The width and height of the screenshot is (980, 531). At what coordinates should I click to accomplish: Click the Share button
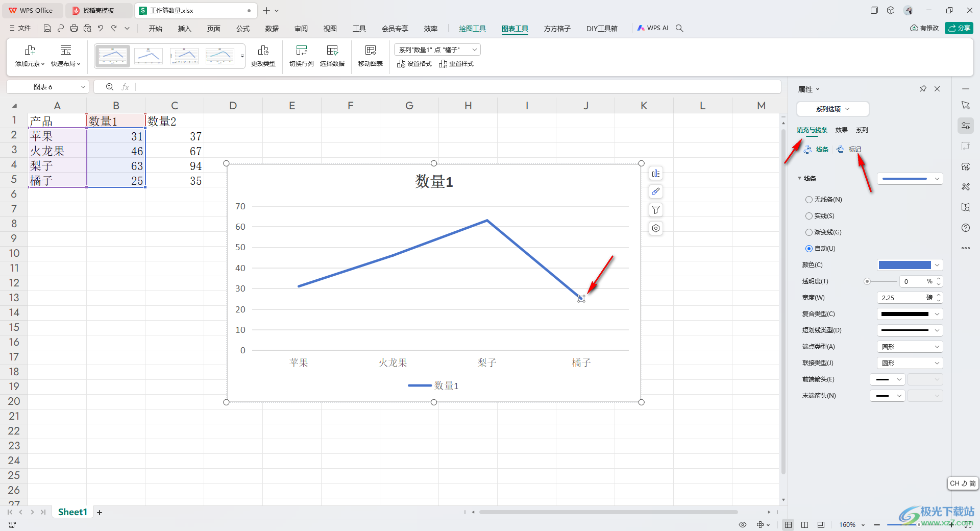pyautogui.click(x=959, y=28)
